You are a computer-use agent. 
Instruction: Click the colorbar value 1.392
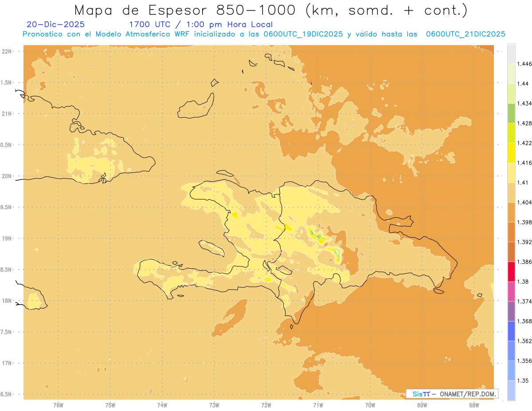click(x=524, y=242)
